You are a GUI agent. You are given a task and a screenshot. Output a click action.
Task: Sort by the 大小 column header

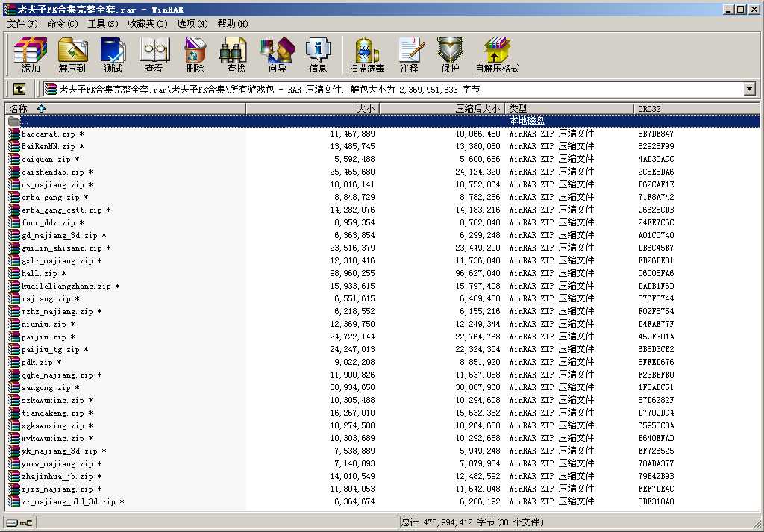pos(313,109)
